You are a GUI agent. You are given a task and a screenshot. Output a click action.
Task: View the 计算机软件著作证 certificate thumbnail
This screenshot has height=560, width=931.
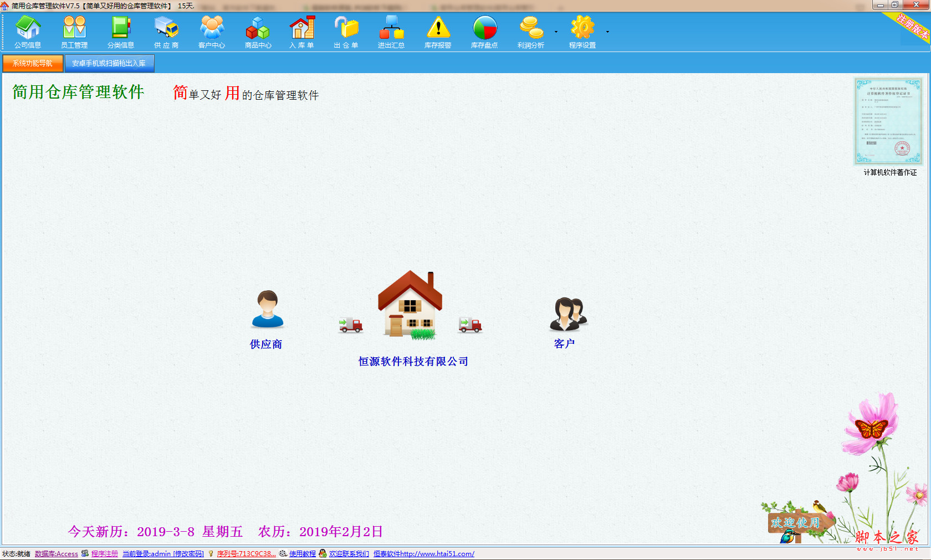tap(888, 121)
